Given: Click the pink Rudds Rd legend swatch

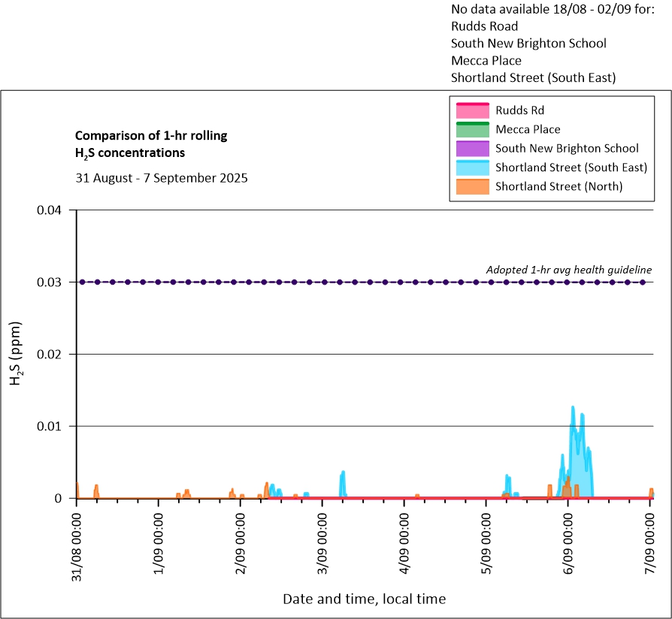Looking at the screenshot, I should tap(471, 110).
